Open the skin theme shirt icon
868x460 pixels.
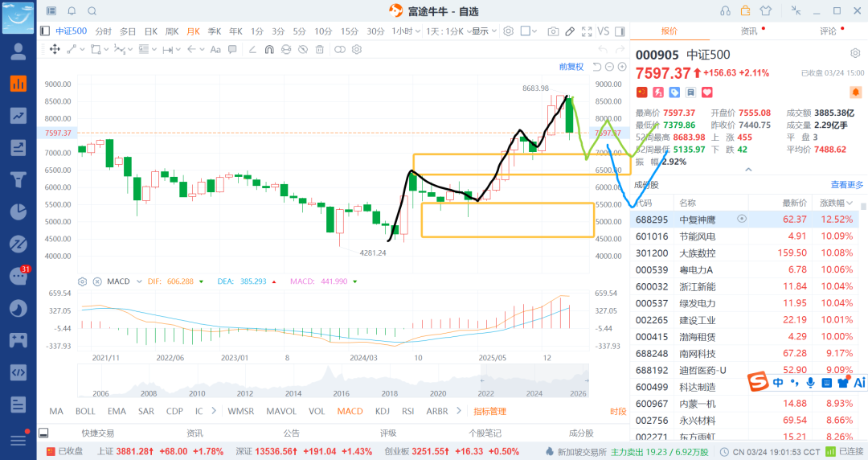point(766,11)
